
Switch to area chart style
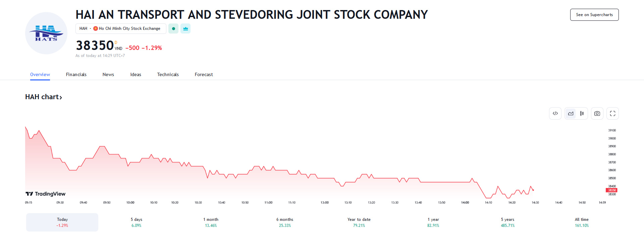click(x=571, y=114)
